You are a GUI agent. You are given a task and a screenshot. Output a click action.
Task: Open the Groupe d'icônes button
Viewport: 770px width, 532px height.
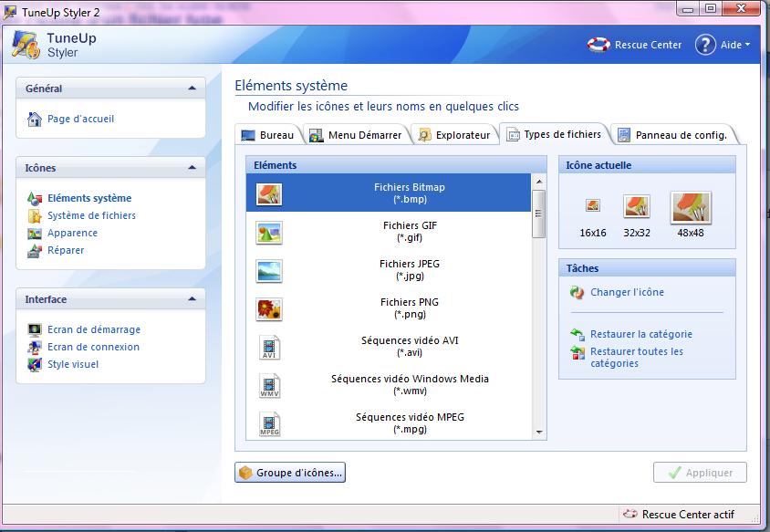pos(290,473)
